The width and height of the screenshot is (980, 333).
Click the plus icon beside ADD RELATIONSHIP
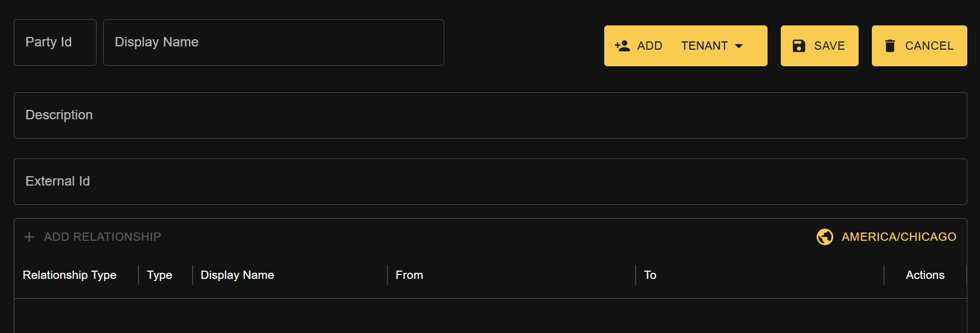pos(29,237)
